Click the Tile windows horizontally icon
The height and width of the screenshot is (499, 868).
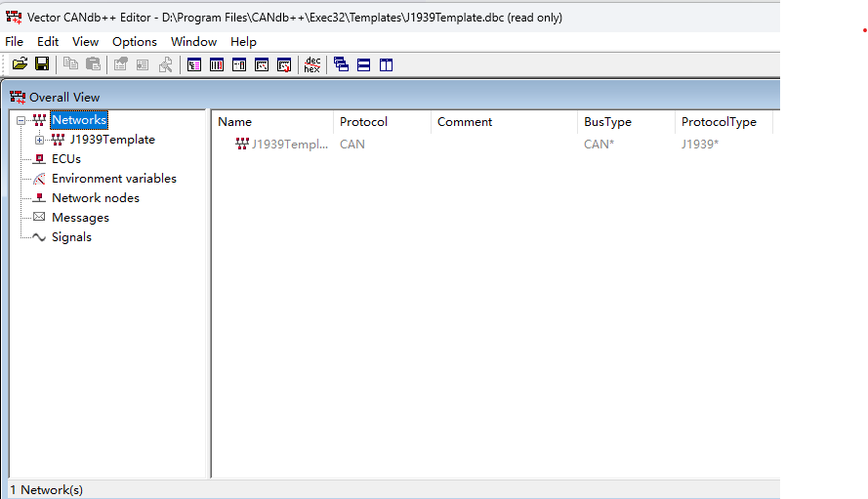[363, 64]
